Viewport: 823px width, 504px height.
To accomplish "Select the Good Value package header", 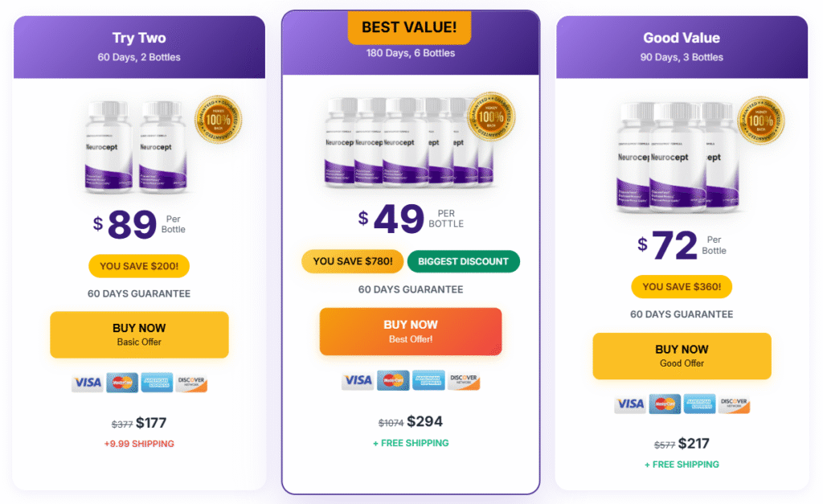I will [682, 47].
